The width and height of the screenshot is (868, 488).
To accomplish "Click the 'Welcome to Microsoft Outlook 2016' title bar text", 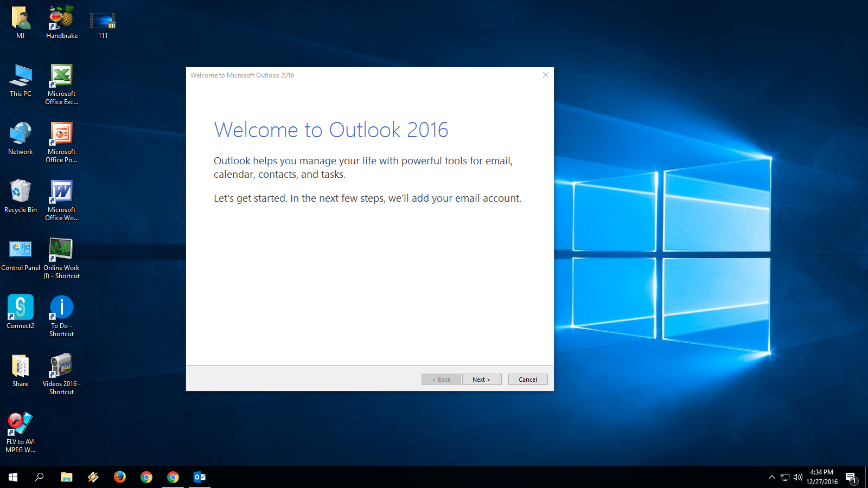I will click(242, 75).
